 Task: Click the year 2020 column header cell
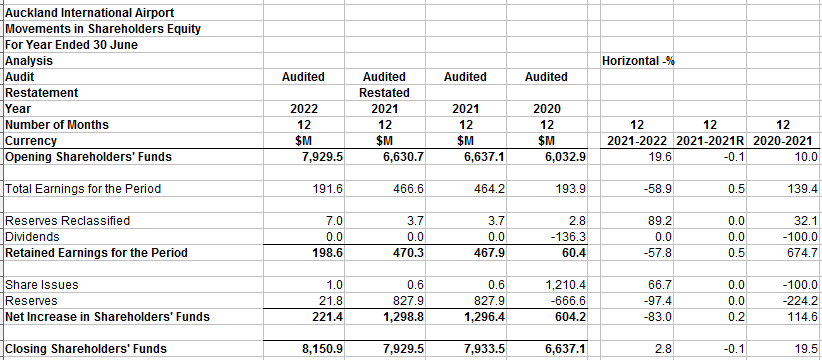click(546, 109)
